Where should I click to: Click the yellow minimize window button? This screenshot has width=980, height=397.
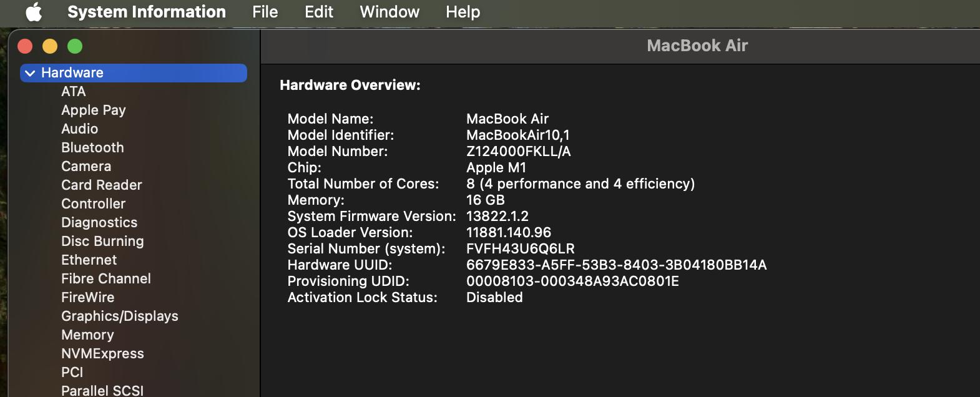[x=50, y=46]
